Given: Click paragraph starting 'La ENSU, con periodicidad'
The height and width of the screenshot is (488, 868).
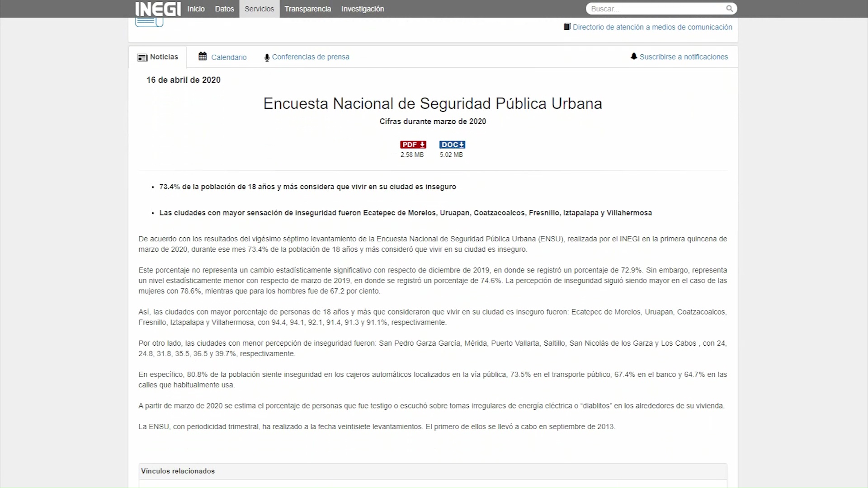Looking at the screenshot, I should [x=377, y=427].
